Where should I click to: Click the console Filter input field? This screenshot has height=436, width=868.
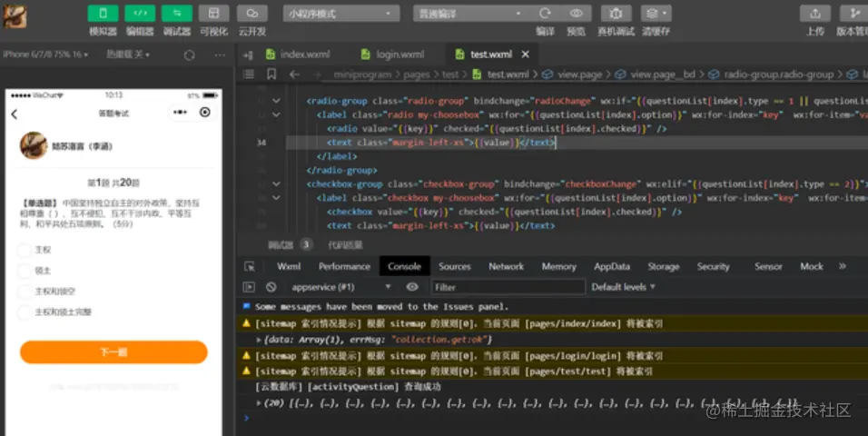[x=507, y=287]
